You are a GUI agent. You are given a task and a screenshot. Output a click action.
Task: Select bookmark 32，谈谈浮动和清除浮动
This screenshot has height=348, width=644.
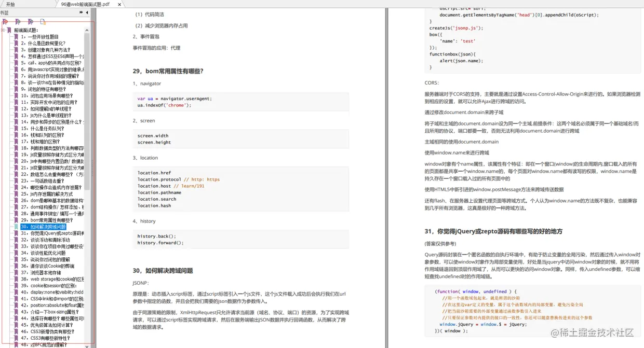click(46, 240)
